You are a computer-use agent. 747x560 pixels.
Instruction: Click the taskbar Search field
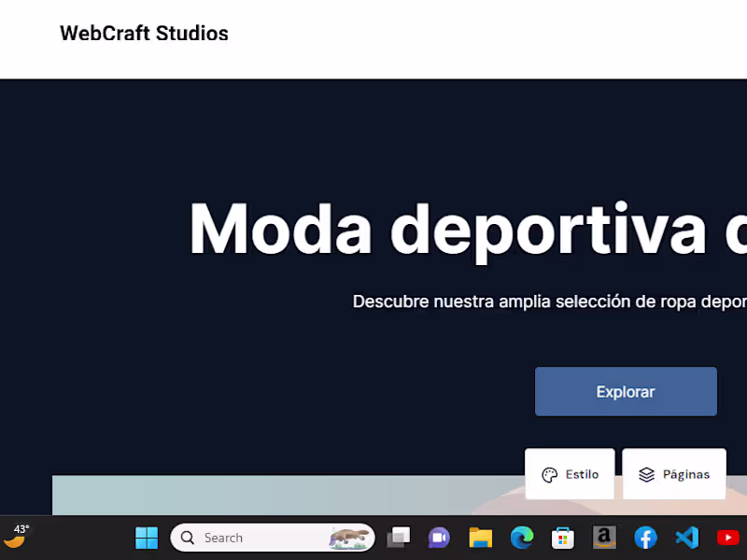pos(273,538)
